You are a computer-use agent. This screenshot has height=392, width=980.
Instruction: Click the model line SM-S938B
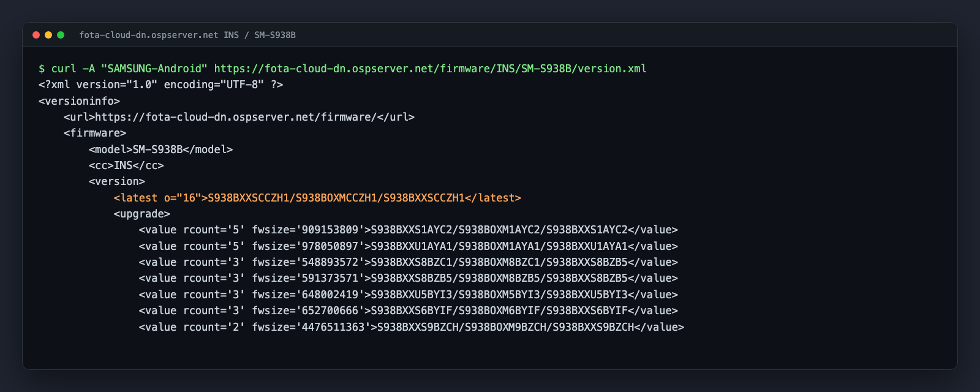[x=160, y=149]
